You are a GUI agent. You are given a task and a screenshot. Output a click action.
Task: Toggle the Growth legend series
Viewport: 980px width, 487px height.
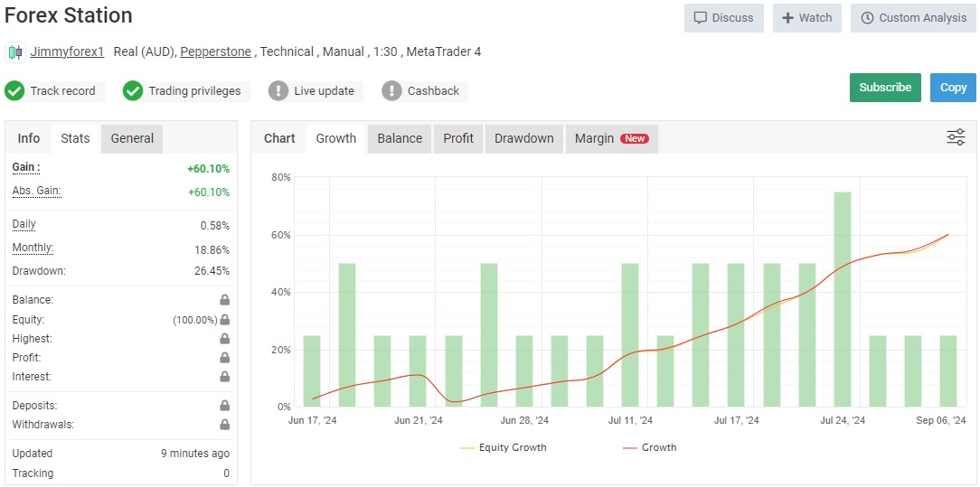tap(649, 447)
